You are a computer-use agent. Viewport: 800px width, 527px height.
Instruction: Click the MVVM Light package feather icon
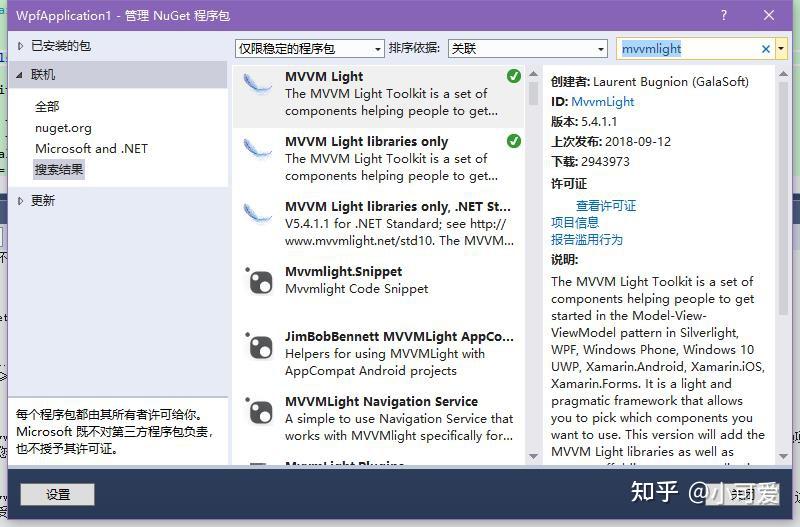point(257,84)
